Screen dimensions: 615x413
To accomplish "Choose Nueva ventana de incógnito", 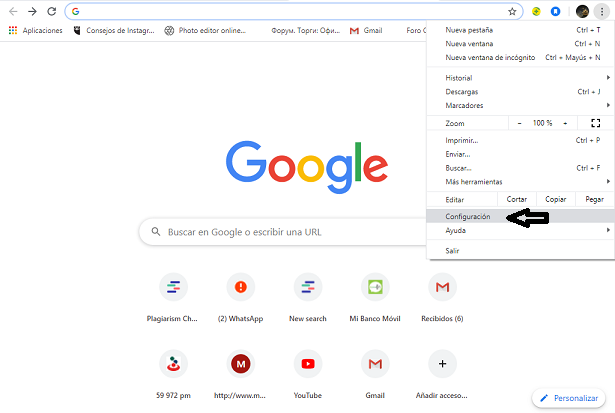I will tap(520, 57).
